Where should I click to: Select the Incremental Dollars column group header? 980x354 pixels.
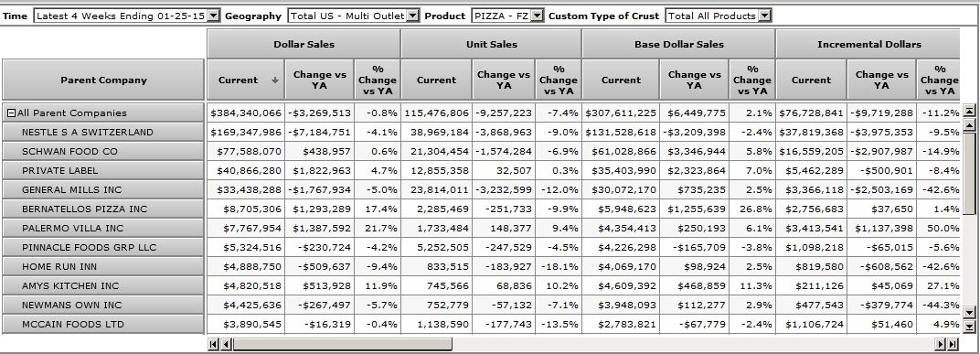(868, 44)
